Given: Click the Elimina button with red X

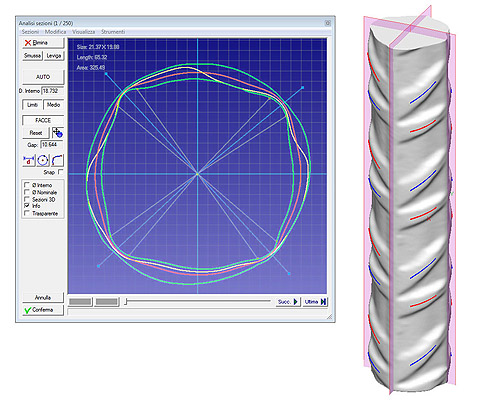Looking at the screenshot, I should point(43,43).
